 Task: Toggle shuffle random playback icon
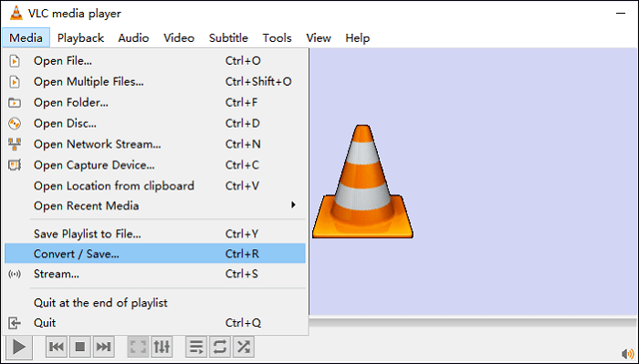click(x=244, y=347)
